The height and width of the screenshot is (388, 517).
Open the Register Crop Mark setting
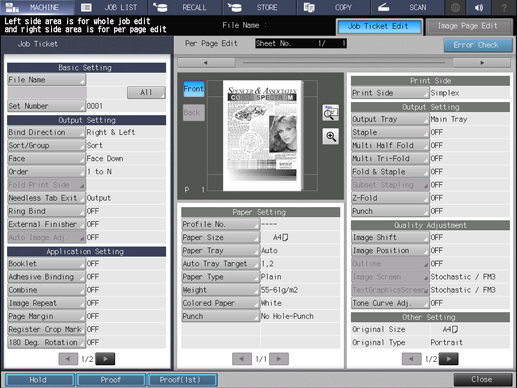[x=46, y=329]
